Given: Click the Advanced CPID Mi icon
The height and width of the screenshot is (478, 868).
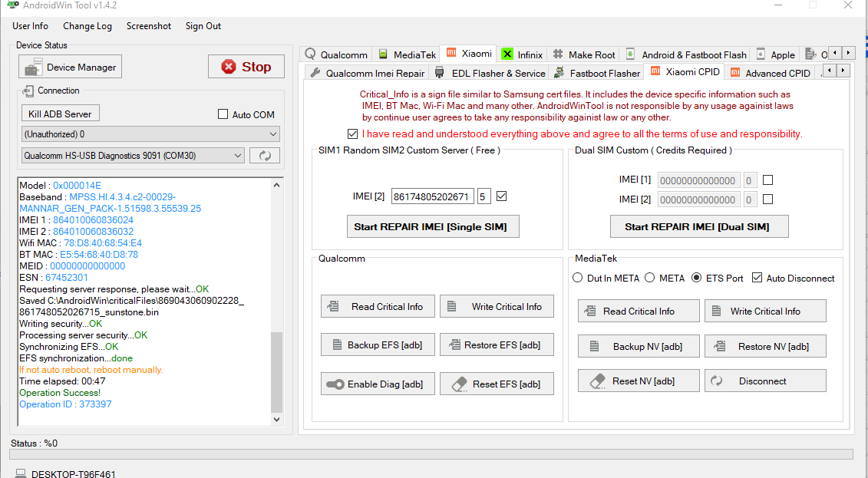Looking at the screenshot, I should pos(735,72).
